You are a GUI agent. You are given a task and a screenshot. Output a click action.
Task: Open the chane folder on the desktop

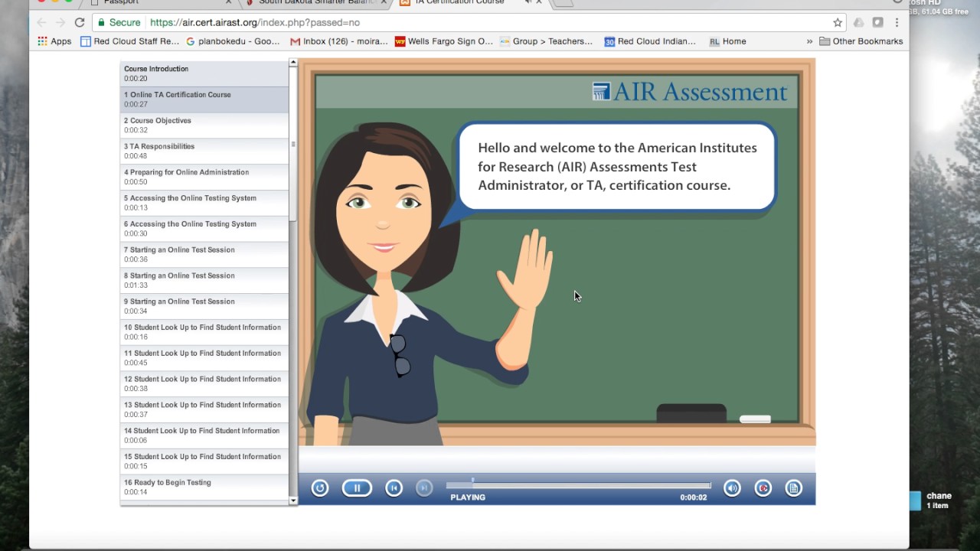[929, 500]
